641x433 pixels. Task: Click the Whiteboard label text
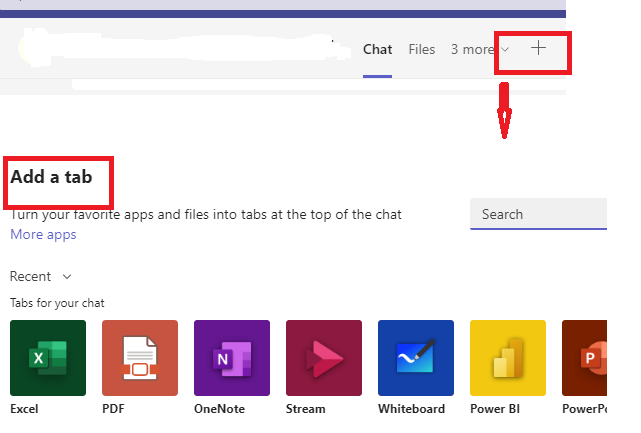[x=411, y=409]
